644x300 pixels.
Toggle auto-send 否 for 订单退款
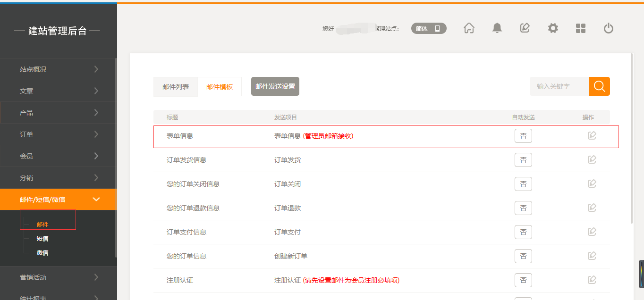(523, 208)
